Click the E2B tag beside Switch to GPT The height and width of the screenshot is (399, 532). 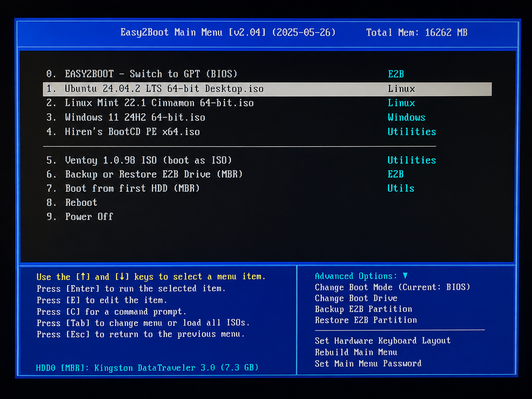point(396,74)
